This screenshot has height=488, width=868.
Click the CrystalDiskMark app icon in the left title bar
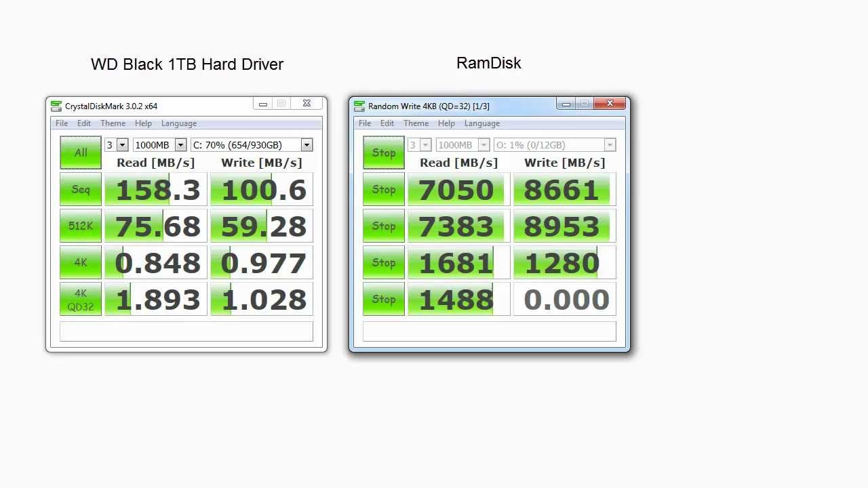tap(56, 106)
